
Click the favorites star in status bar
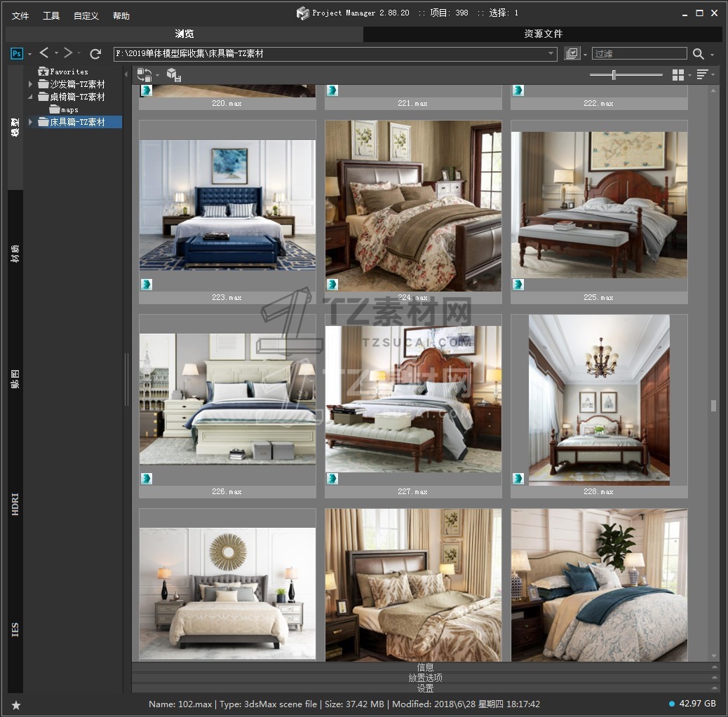pyautogui.click(x=15, y=704)
